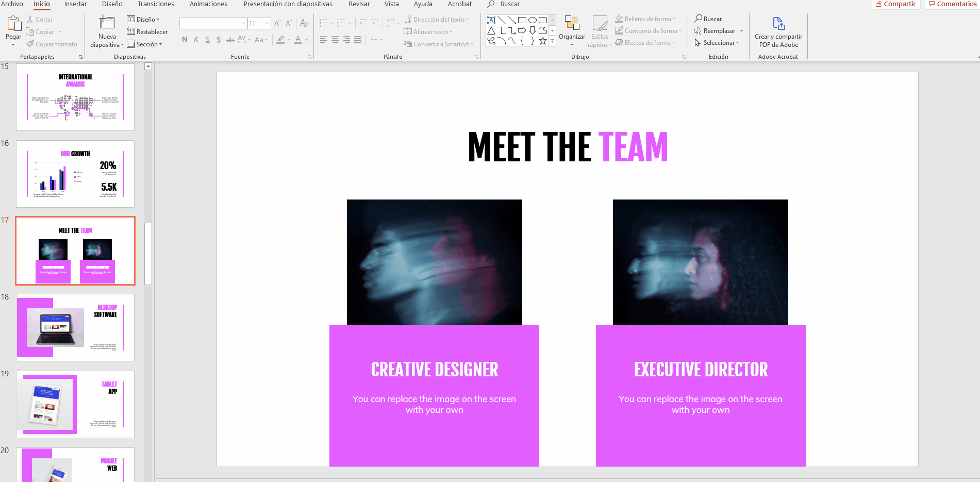Open the font name combo box
Image resolution: width=980 pixels, height=482 pixels.
point(213,23)
